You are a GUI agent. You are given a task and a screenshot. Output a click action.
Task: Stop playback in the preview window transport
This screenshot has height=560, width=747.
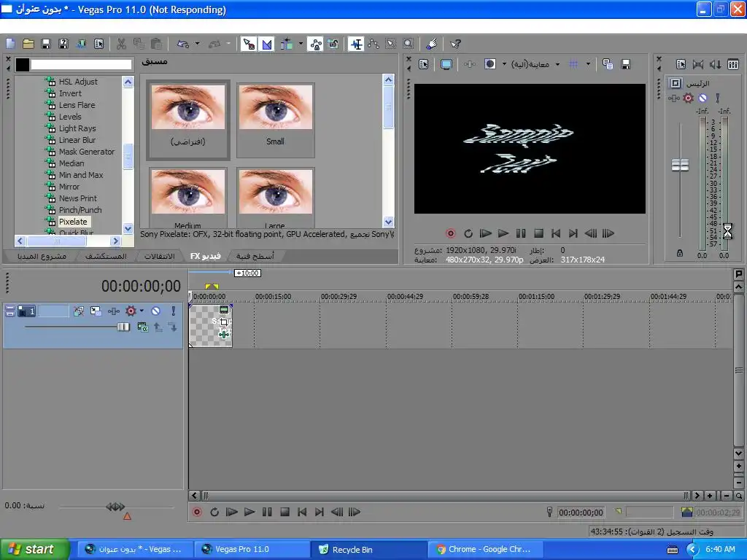[x=539, y=233]
